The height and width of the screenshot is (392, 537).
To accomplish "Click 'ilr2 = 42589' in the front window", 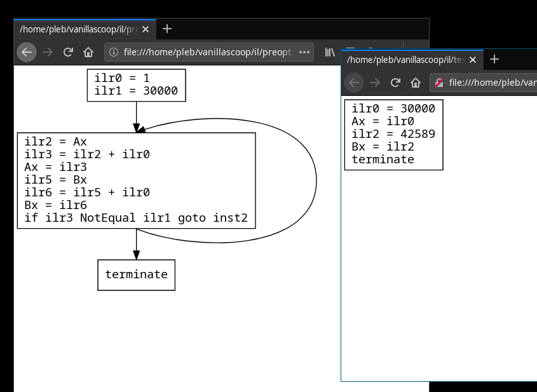I will point(393,134).
